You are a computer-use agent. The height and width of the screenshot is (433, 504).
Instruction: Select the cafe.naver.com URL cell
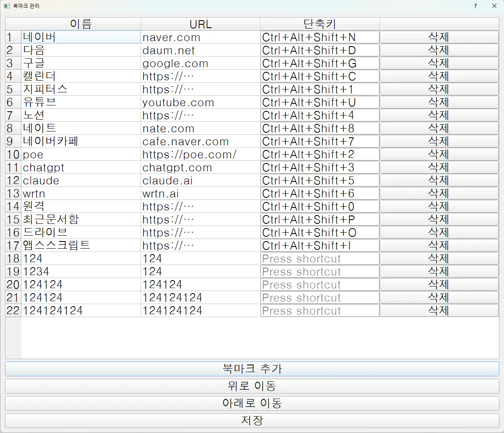(x=201, y=141)
